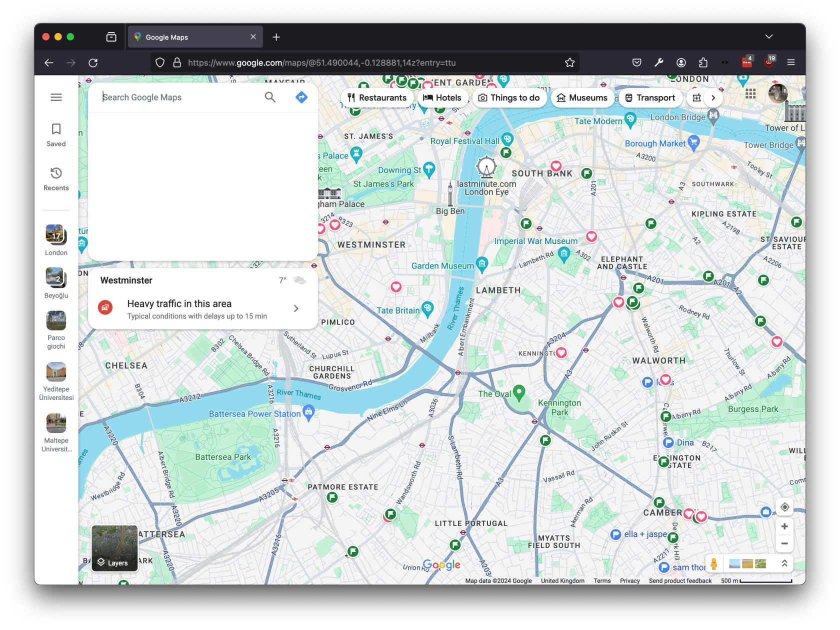Image resolution: width=840 pixels, height=630 pixels.
Task: Select Tate Modern map pin
Action: 630,119
